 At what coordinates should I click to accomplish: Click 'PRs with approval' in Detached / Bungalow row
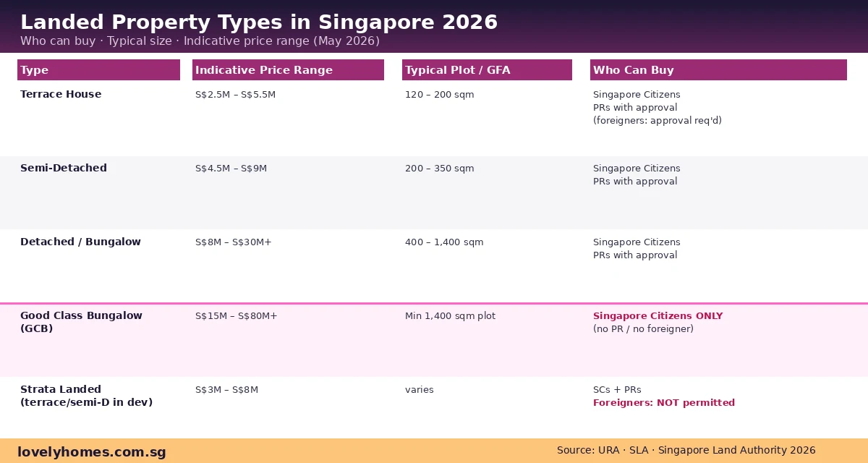tap(635, 255)
